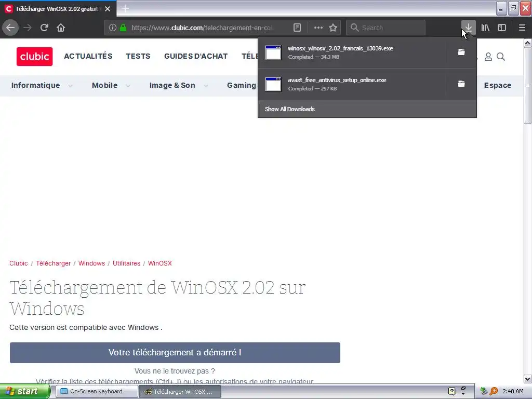Expand the Informatique dropdown chevron
This screenshot has height=399, width=532.
click(x=70, y=86)
